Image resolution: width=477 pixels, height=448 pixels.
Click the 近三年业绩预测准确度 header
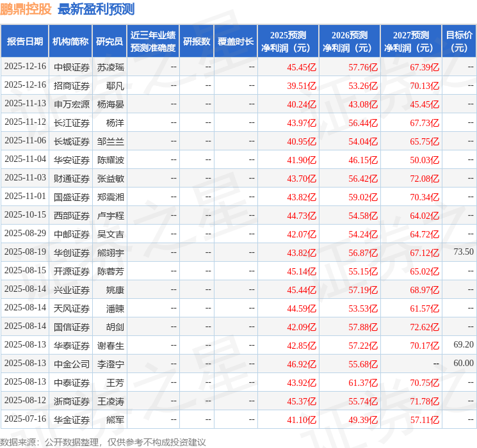pyautogui.click(x=153, y=42)
